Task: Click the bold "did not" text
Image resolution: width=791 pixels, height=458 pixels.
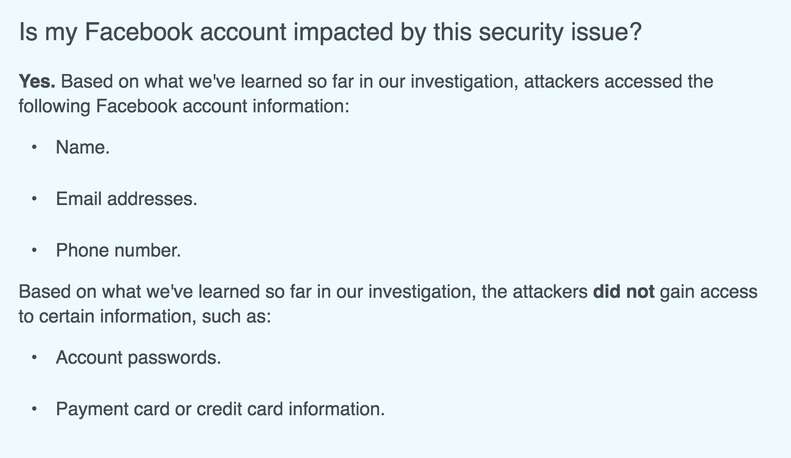Action: click(624, 292)
